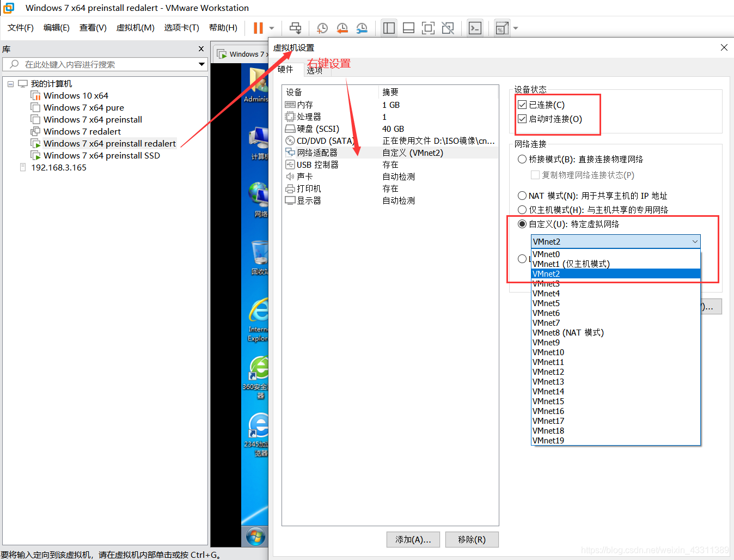Switch to the 选项 tab
This screenshot has height=560, width=734.
point(314,70)
